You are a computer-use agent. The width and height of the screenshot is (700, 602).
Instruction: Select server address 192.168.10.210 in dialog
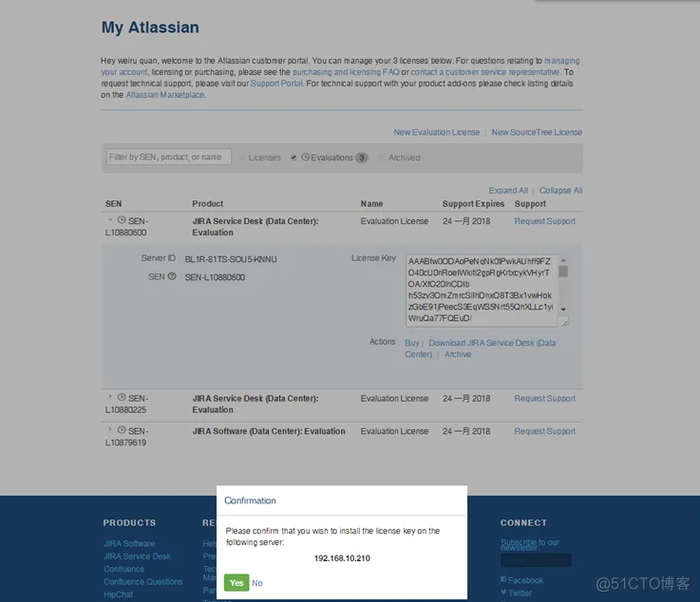tap(342, 558)
